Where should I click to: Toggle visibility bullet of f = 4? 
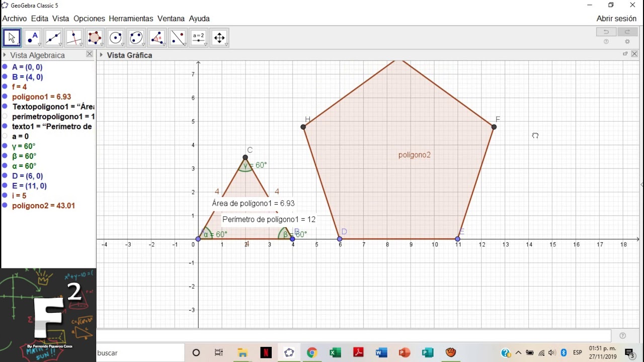[x=5, y=87]
